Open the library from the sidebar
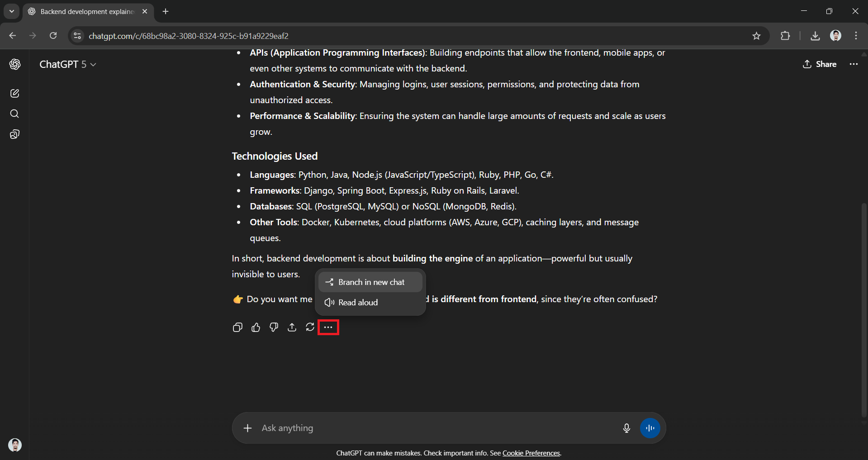 [x=15, y=134]
